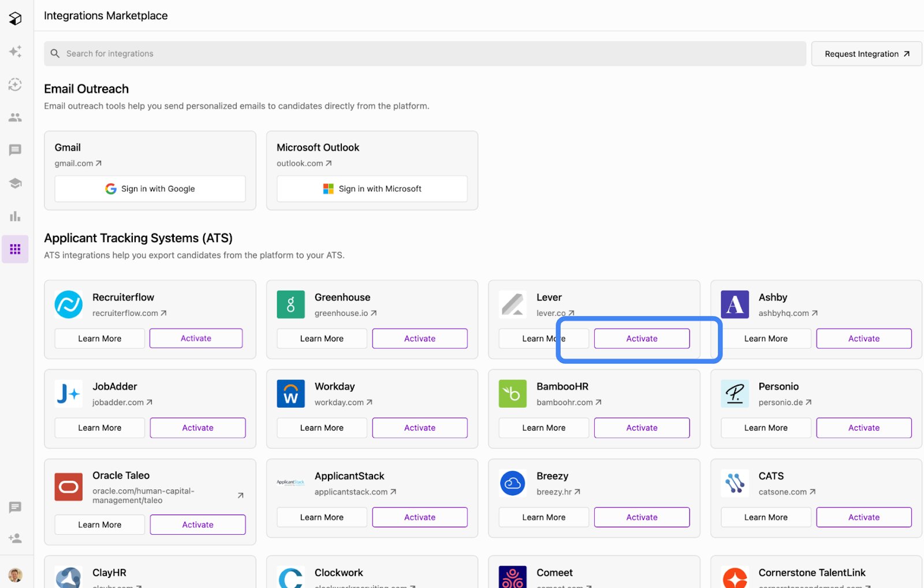Click the "Cornerstone TalentLink" card title
924x588 pixels.
click(x=812, y=572)
